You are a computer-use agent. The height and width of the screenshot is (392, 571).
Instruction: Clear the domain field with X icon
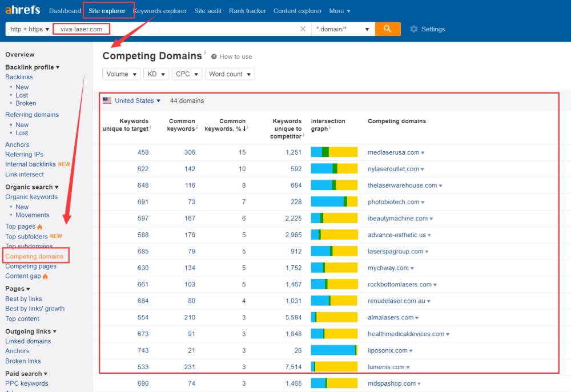click(x=303, y=29)
